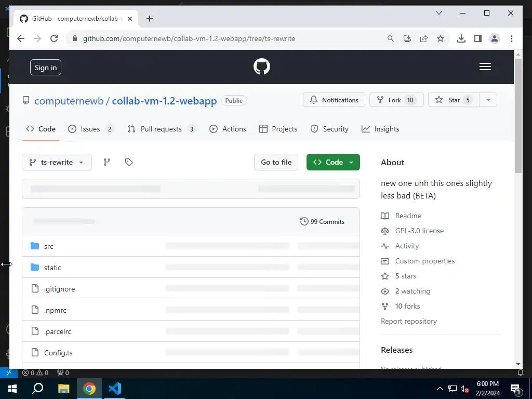Click the GitHub Octocat logo in header
This screenshot has width=532, height=399.
point(262,66)
